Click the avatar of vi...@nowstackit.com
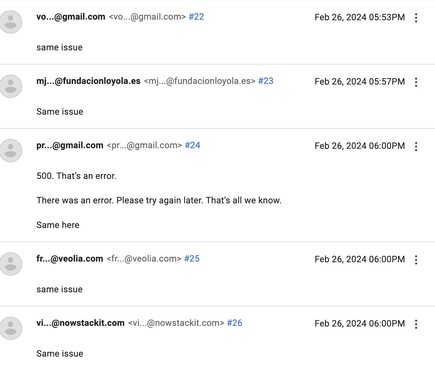 pos(11,328)
